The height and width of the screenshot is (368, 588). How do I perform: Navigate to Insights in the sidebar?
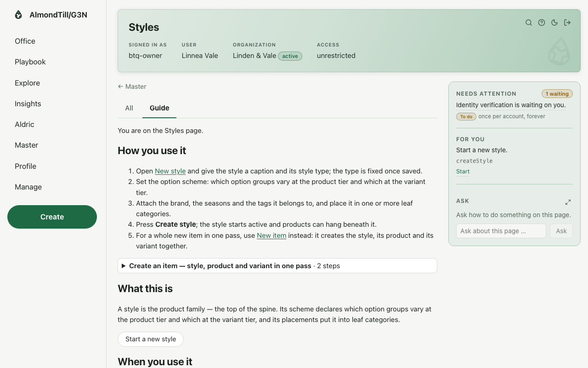28,103
